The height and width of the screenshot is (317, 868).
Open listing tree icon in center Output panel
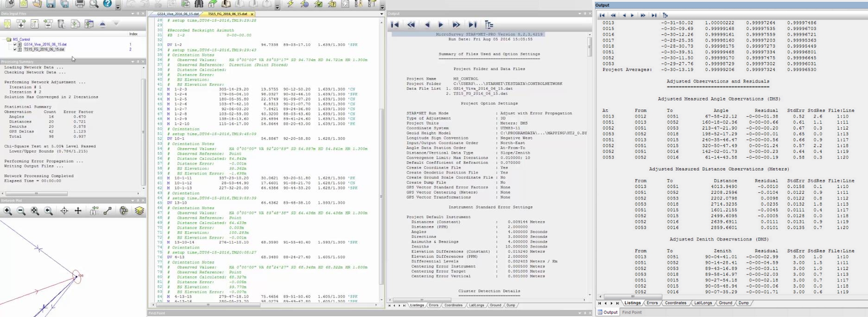tap(489, 25)
